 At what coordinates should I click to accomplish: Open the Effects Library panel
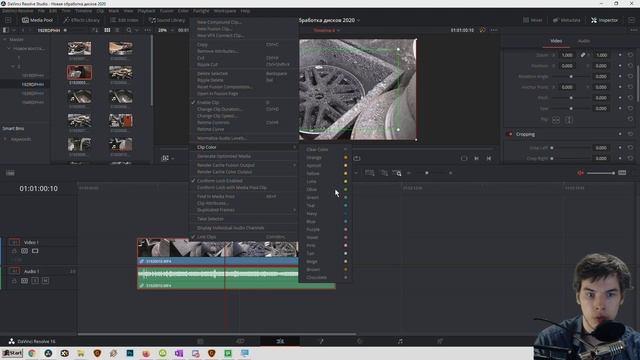pyautogui.click(x=82, y=20)
